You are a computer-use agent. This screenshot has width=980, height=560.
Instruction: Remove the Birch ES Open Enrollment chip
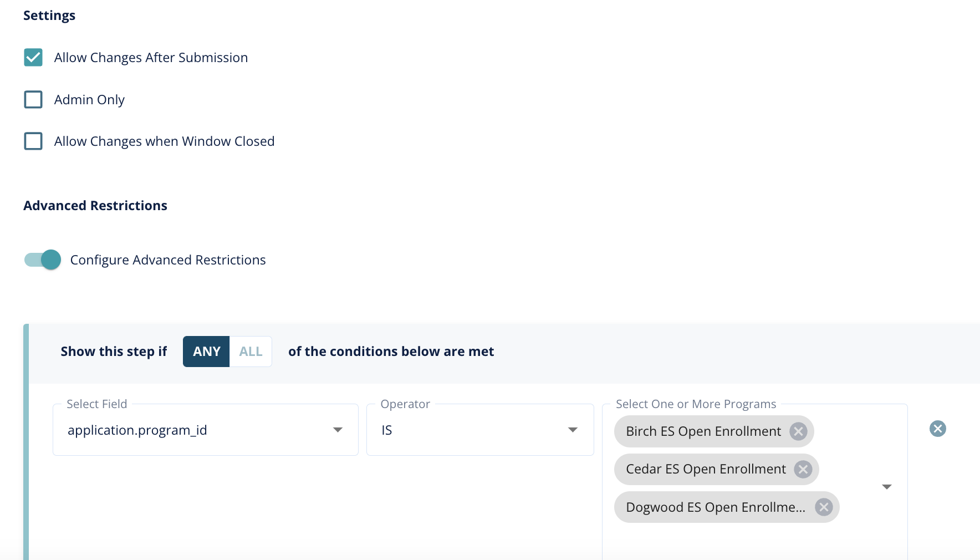point(798,431)
